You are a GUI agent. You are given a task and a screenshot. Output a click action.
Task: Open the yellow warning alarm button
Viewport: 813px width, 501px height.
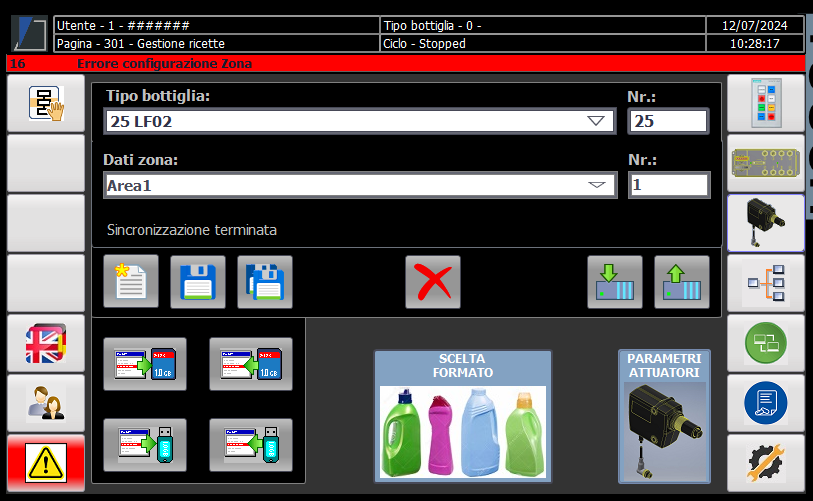(x=46, y=463)
